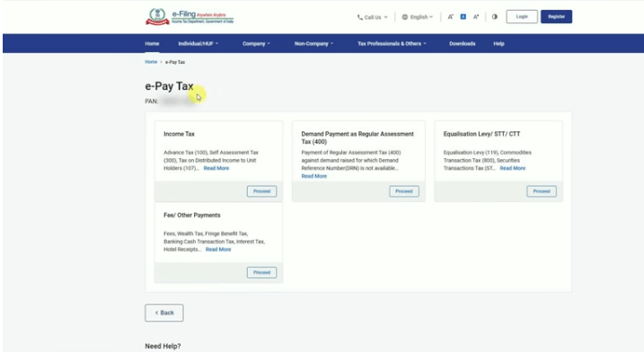This screenshot has height=352, width=644.
Task: Select the default font size icon
Action: click(x=463, y=17)
